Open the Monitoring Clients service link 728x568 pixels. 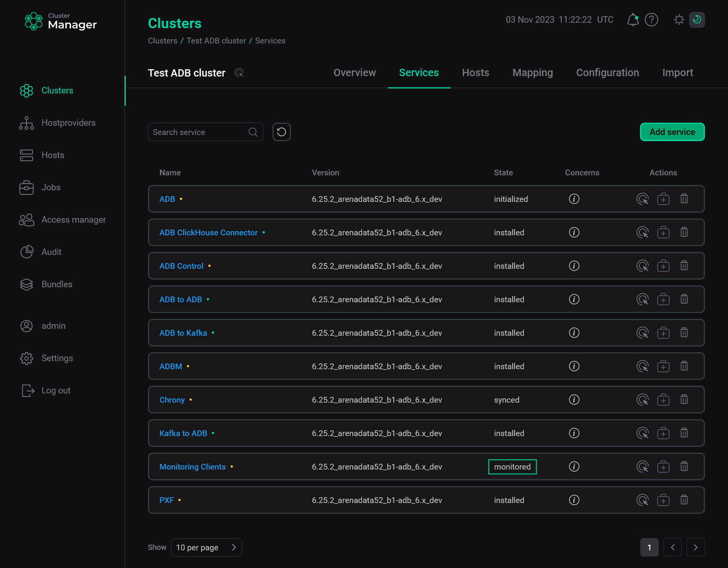pyautogui.click(x=193, y=466)
